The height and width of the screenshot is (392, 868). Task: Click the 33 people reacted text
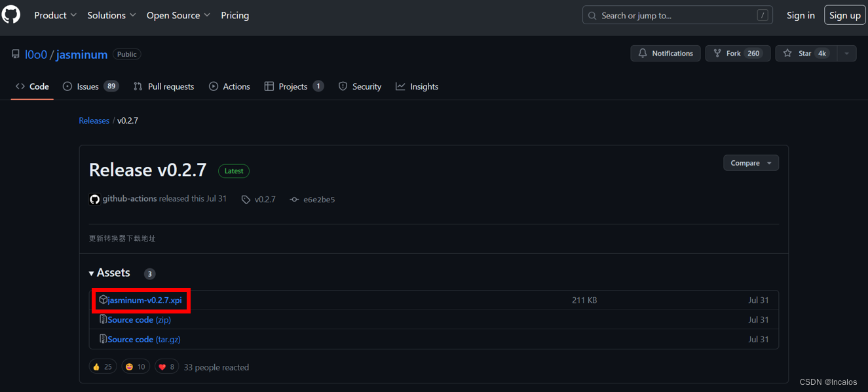pyautogui.click(x=216, y=367)
